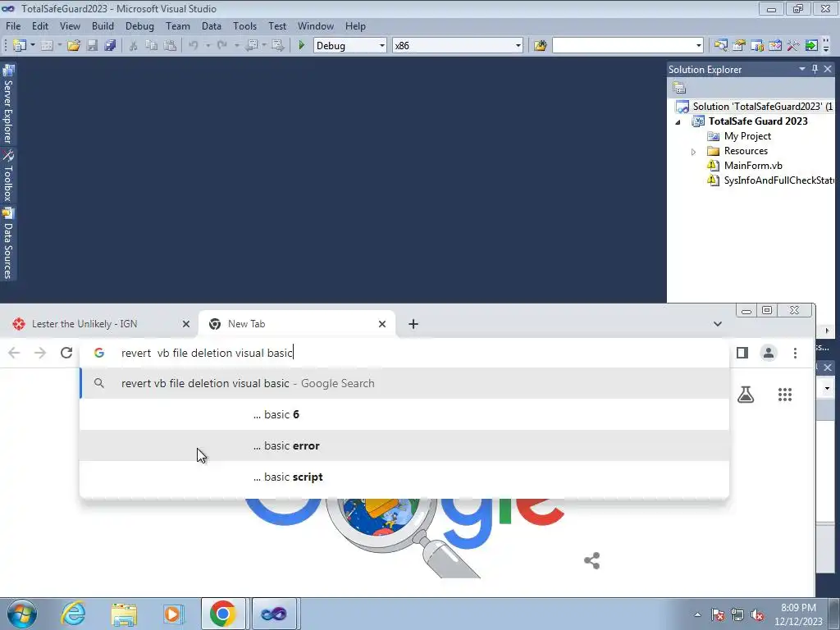
Task: Open Chrome three-dot menu
Action: click(x=795, y=353)
